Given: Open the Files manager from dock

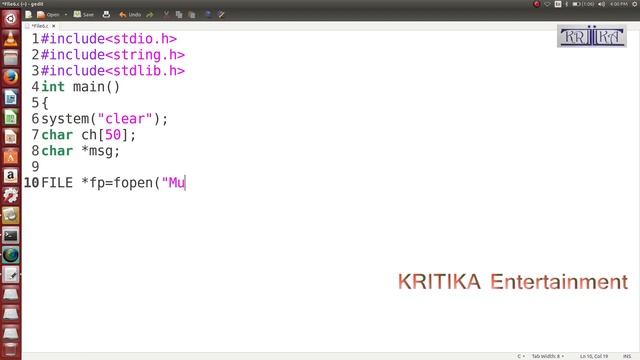Looking at the screenshot, I should [x=11, y=58].
